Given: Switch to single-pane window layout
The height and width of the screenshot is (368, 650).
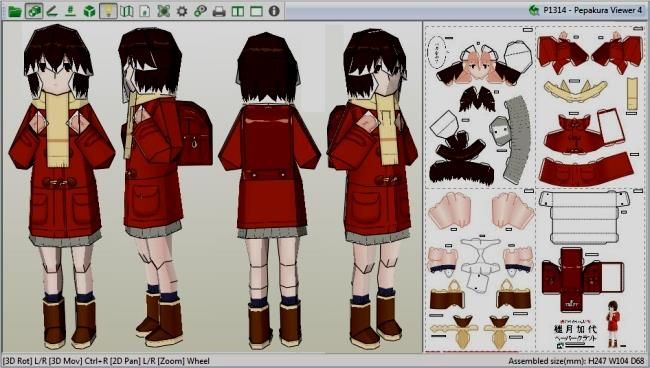Looking at the screenshot, I should [x=256, y=12].
